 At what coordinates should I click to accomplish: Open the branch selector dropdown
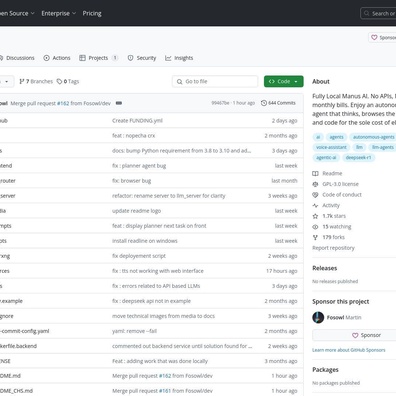pos(7,81)
